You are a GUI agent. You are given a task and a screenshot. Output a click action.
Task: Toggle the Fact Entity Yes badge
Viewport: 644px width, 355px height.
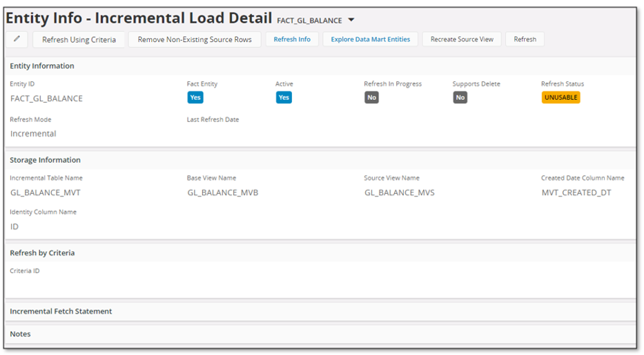tap(195, 98)
